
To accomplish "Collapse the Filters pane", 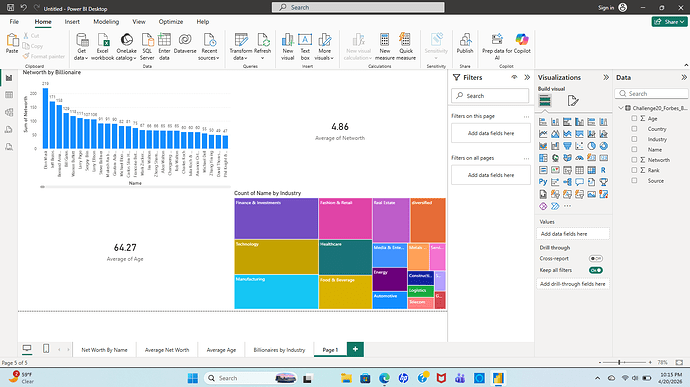I will click(527, 77).
